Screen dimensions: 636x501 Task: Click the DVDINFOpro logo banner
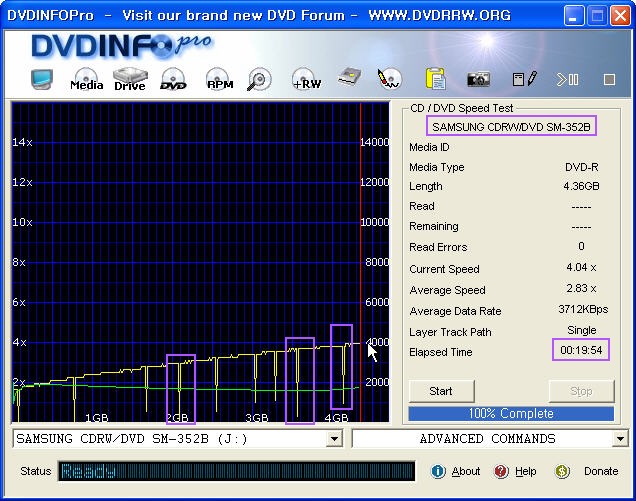pos(122,45)
